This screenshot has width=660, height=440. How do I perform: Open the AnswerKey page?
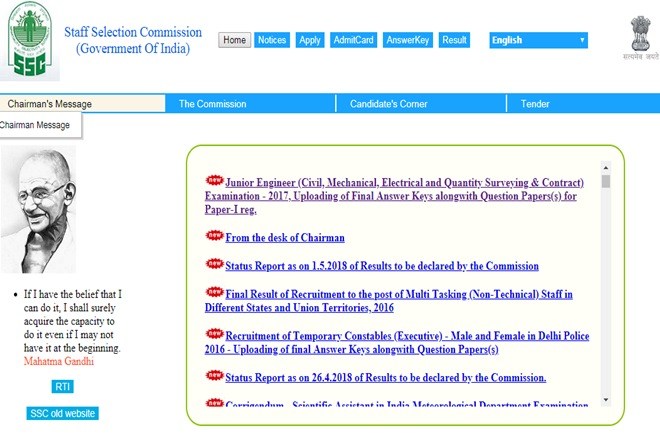[x=407, y=40]
